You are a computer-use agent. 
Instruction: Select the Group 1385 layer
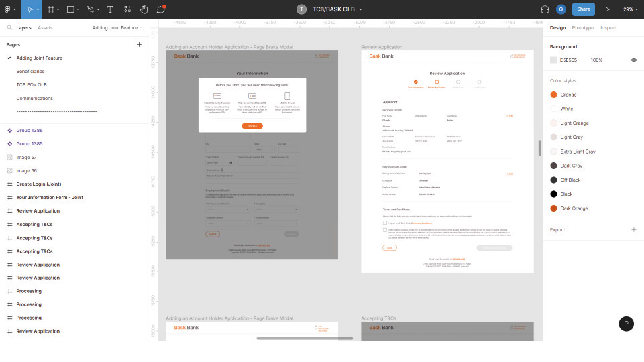click(x=30, y=144)
